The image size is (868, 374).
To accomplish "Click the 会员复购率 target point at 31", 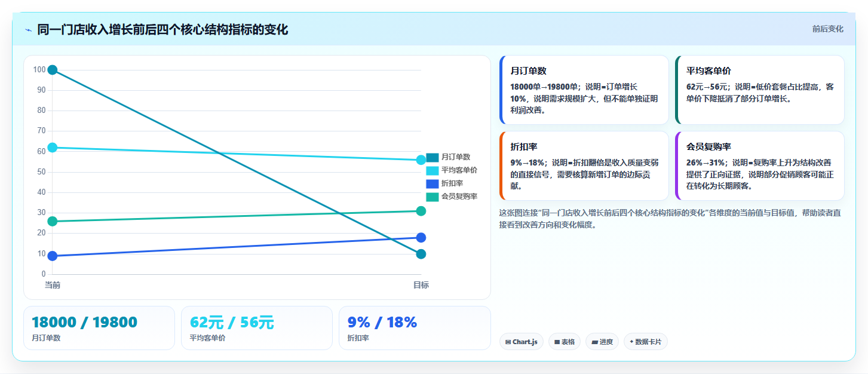I will pyautogui.click(x=421, y=211).
